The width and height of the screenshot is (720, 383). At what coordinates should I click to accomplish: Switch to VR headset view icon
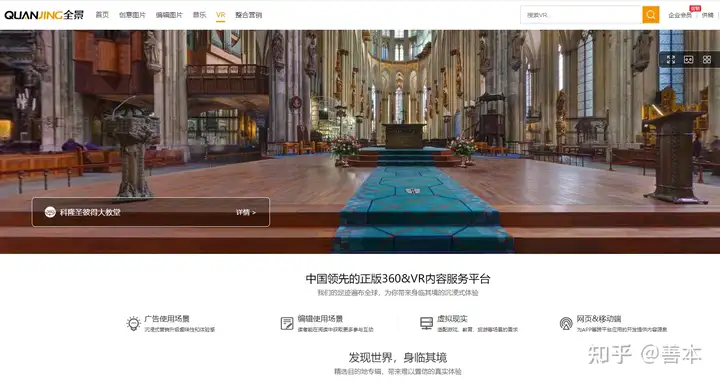pyautogui.click(x=688, y=60)
